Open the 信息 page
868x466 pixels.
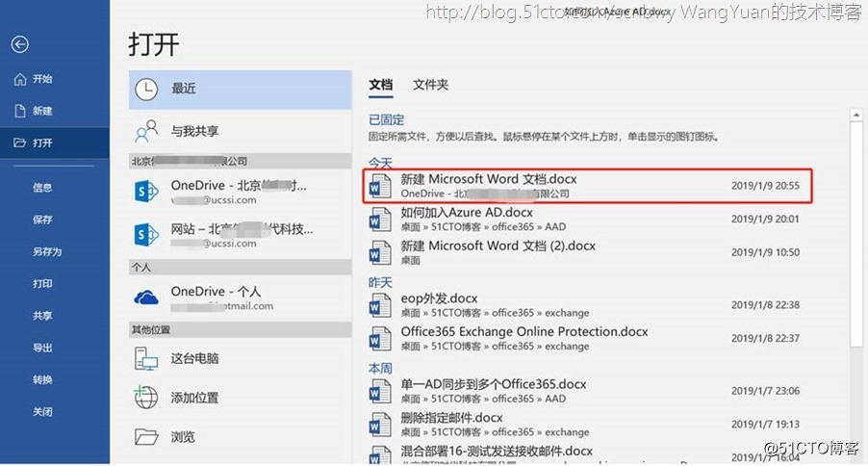click(42, 188)
